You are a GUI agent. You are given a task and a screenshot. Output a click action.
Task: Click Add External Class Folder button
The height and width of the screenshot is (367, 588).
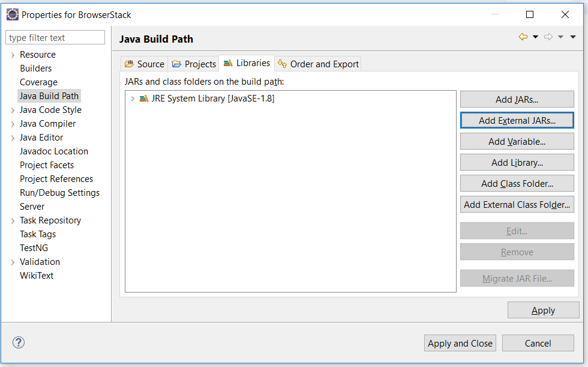tap(517, 204)
